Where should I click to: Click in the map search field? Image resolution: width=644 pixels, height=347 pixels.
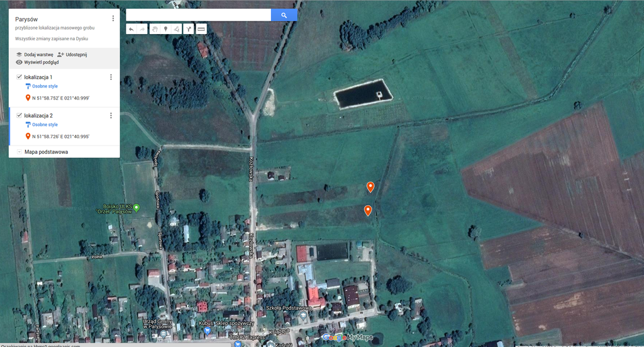[198, 15]
